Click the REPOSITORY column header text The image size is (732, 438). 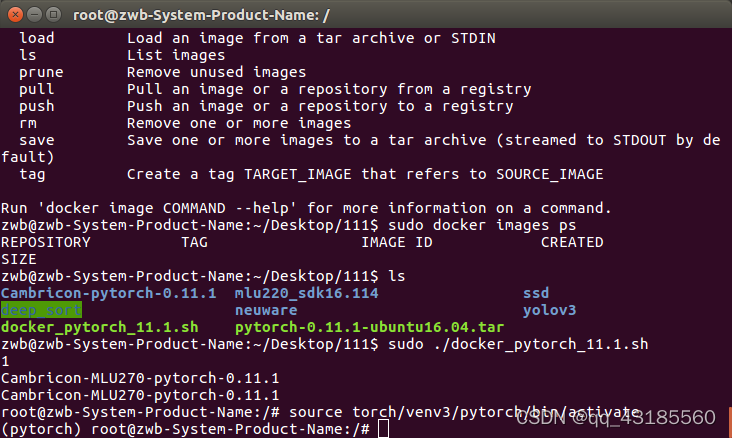[x=46, y=242]
